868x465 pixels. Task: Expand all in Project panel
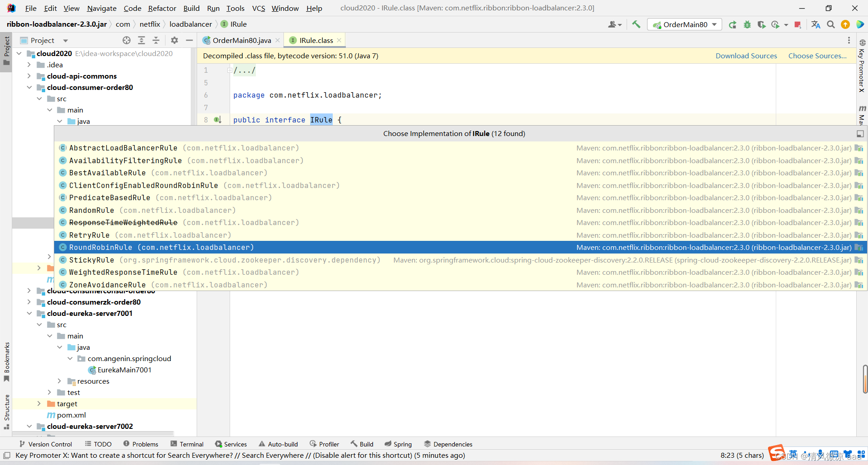[x=142, y=40]
